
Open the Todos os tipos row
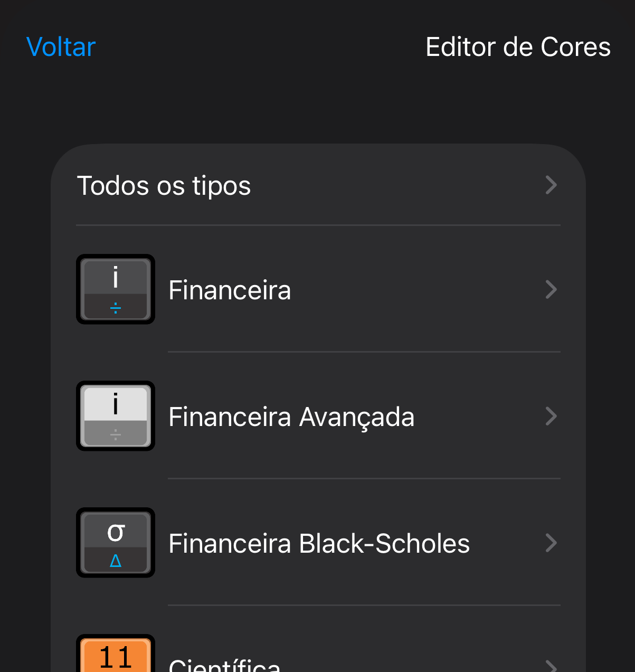[164, 186]
